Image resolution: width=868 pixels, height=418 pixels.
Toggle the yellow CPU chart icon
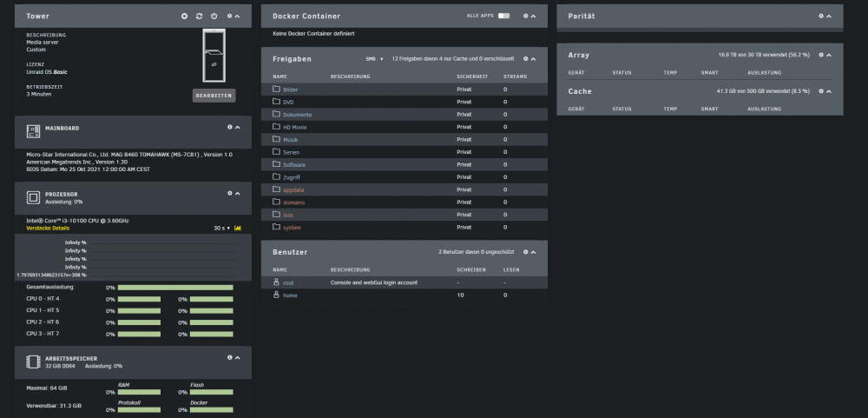[238, 228]
